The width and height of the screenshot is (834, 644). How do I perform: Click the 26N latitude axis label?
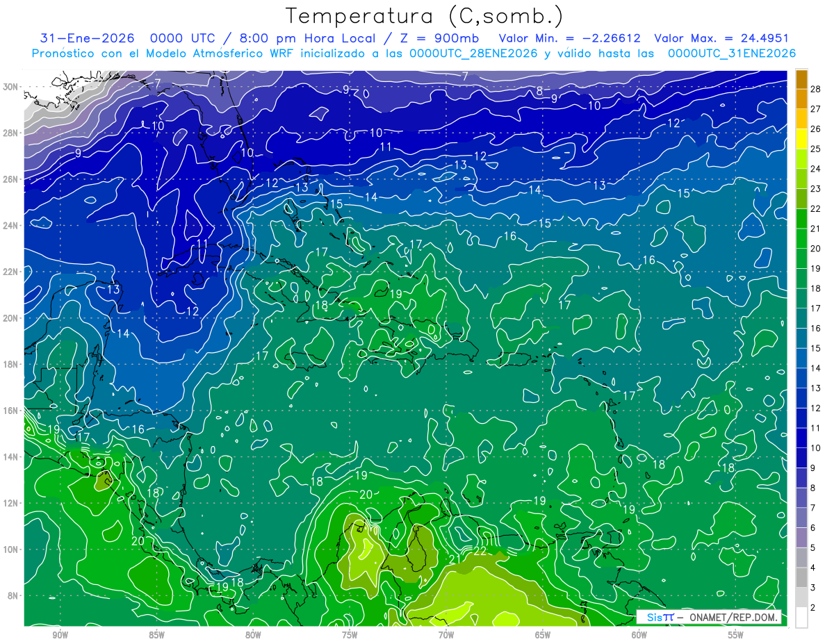[12, 179]
